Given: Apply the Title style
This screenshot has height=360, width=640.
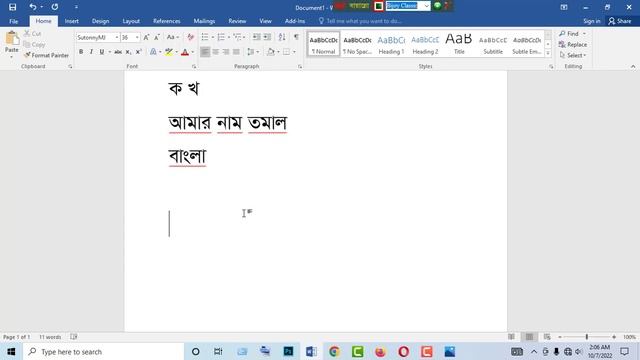Looking at the screenshot, I should (459, 44).
